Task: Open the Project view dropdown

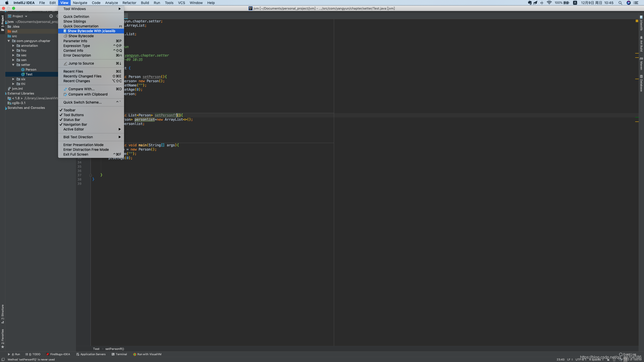Action: tap(18, 16)
